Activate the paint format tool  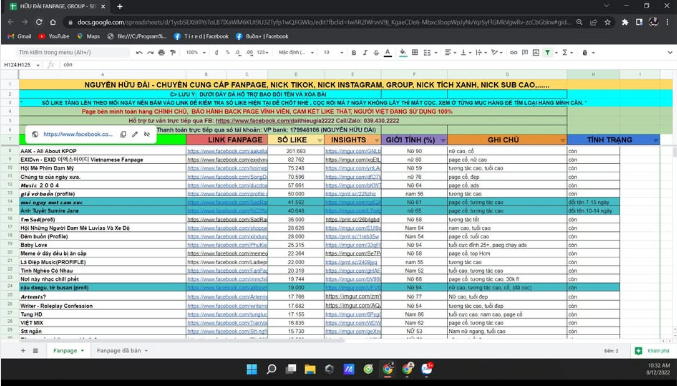pyautogui.click(x=173, y=52)
